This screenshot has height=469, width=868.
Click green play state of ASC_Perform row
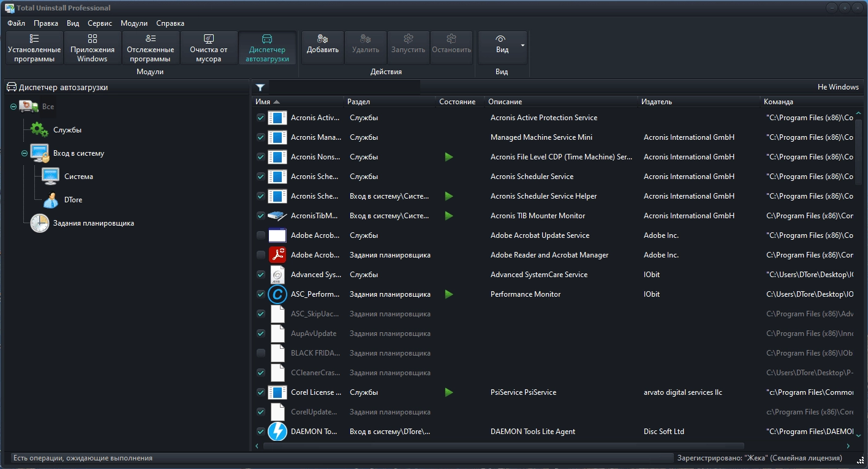[449, 294]
